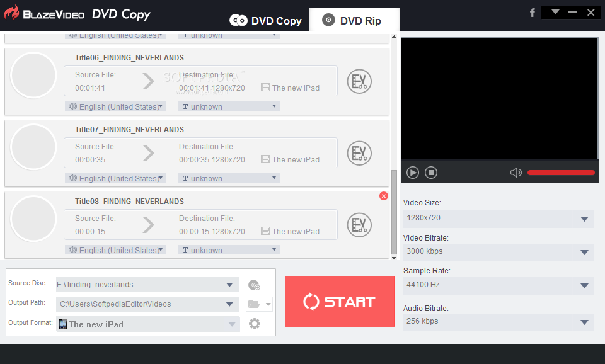Image resolution: width=605 pixels, height=364 pixels.
Task: Click the Title08 'The new iPad' profile
Action: click(290, 231)
